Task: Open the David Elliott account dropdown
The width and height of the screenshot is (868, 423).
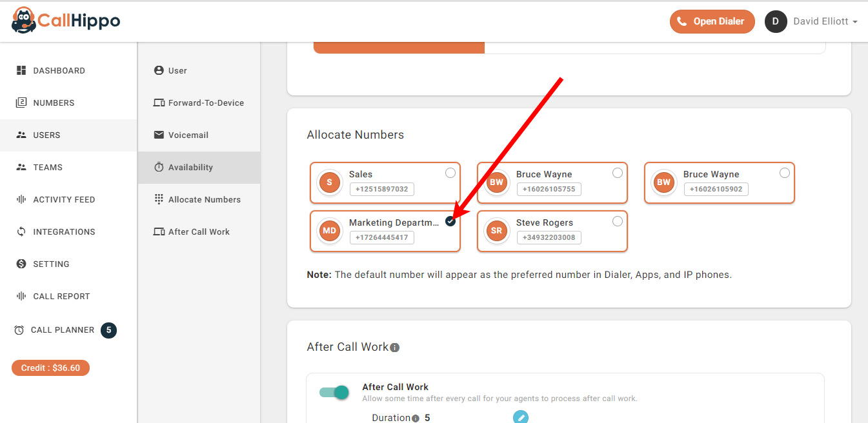Action: point(825,21)
